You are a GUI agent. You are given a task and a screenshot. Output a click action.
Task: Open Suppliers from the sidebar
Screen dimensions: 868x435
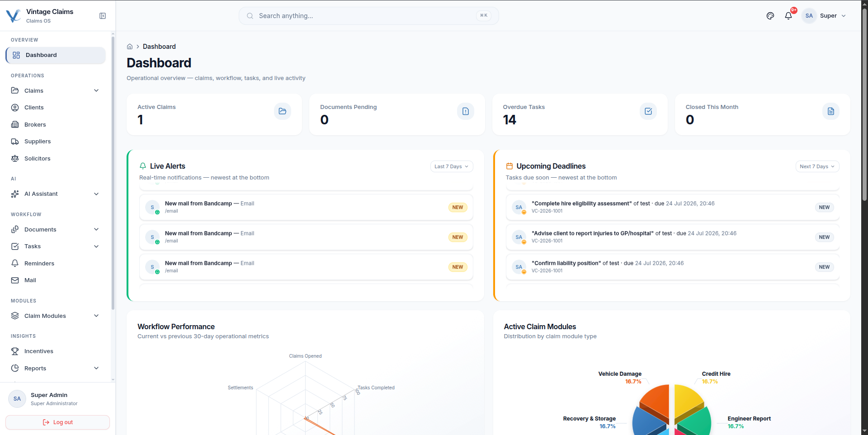coord(56,142)
